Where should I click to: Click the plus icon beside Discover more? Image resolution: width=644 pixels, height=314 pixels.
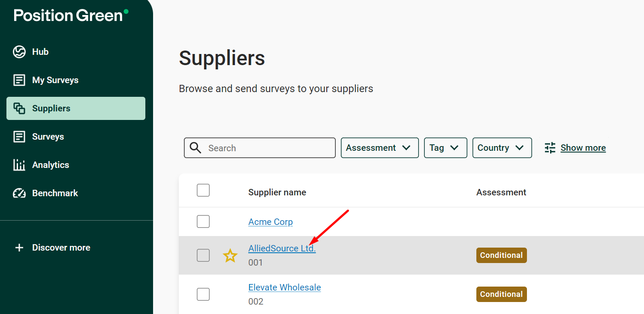point(19,248)
